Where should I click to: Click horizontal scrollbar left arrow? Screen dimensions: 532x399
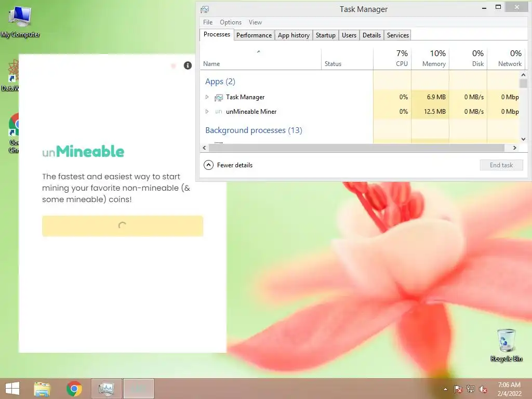point(204,148)
